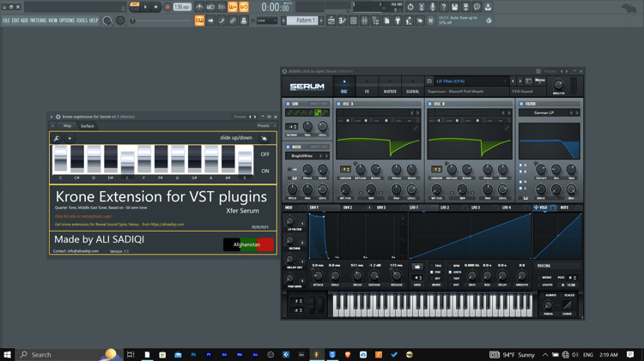This screenshot has width=644, height=361.
Task: Open the Serum preset browser icon
Action: coord(529,81)
